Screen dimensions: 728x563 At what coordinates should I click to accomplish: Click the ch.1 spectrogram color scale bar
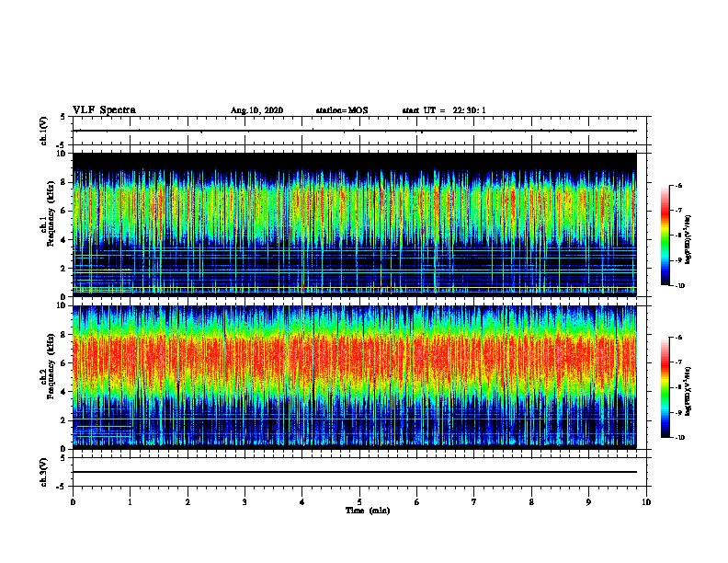point(665,236)
